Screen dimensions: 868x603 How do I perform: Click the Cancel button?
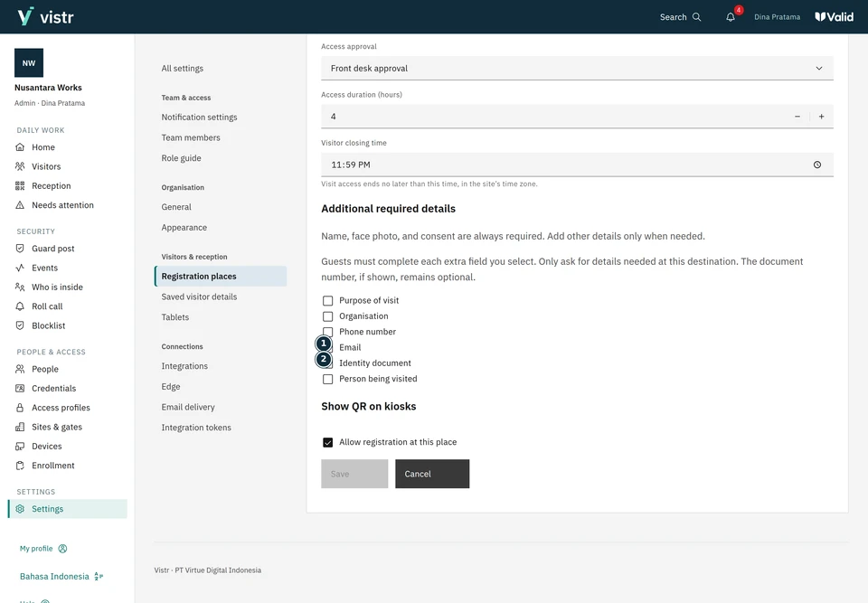click(432, 474)
